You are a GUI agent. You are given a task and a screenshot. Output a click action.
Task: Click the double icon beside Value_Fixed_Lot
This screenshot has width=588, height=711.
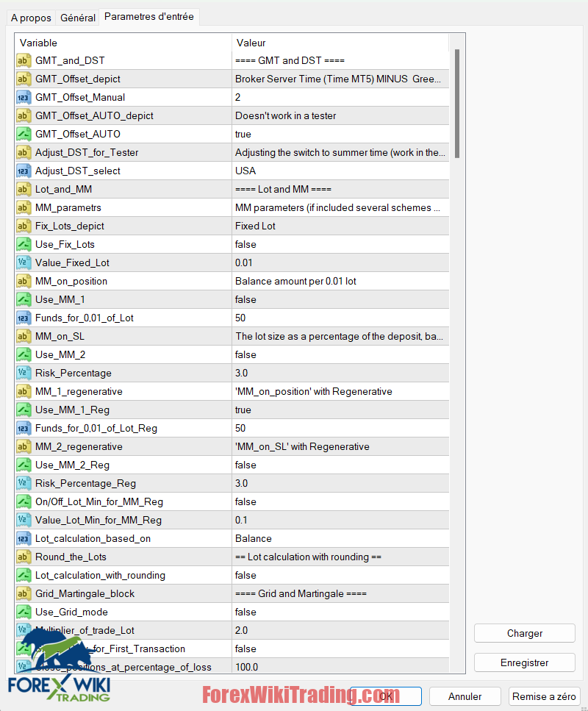click(x=24, y=262)
